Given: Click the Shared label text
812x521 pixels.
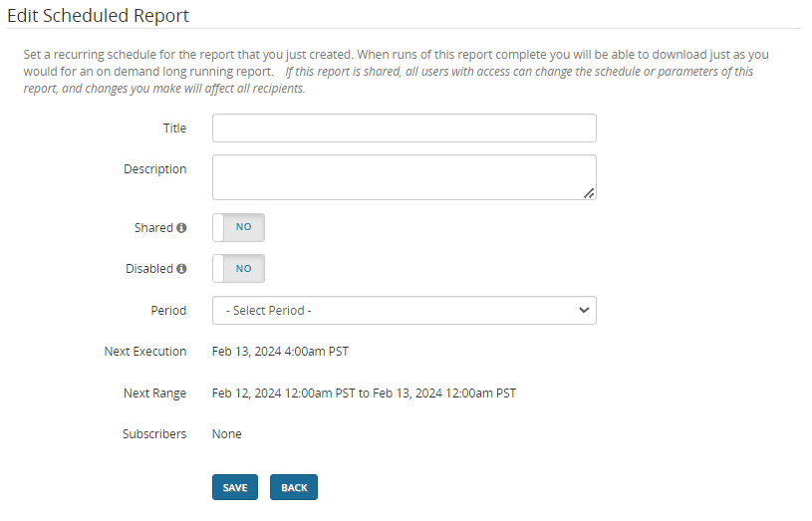Looking at the screenshot, I should click(153, 228).
